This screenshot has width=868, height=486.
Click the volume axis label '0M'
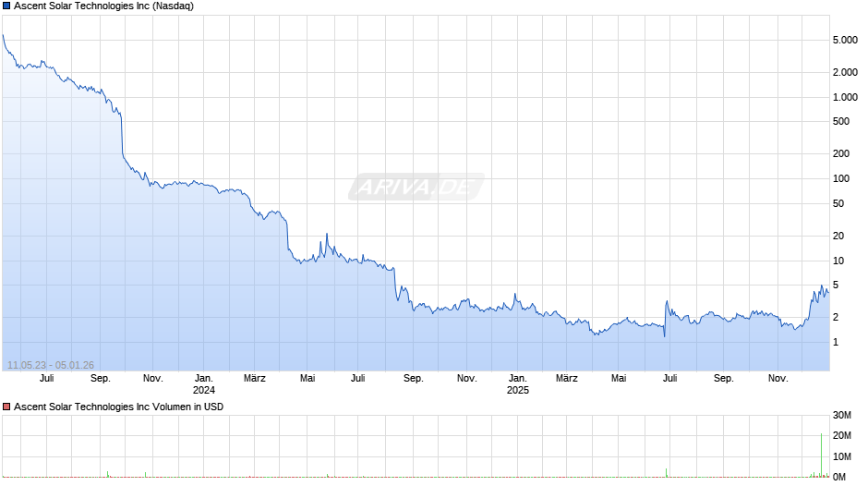click(838, 477)
